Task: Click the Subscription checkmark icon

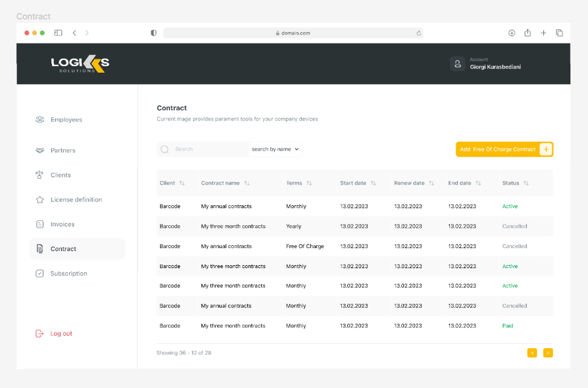Action: tap(40, 274)
